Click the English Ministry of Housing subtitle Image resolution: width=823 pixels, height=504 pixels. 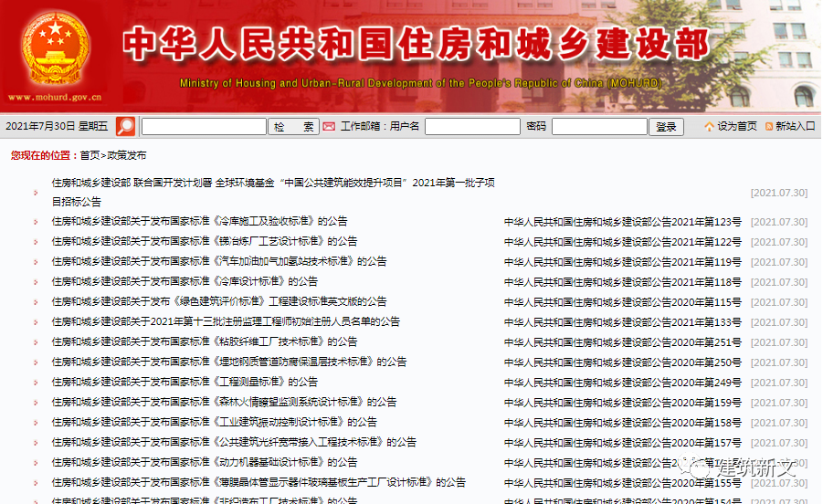coord(420,83)
